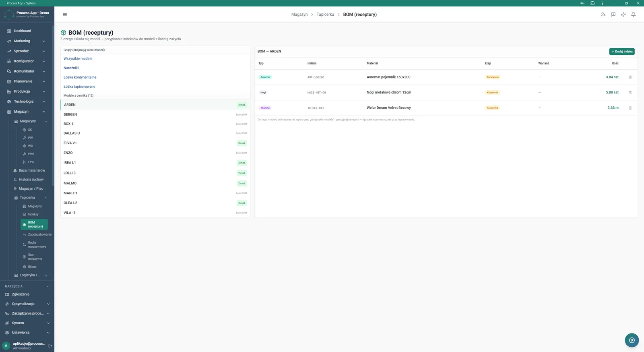
Task: Open the Wszystkie modele group link
Action: click(78, 59)
